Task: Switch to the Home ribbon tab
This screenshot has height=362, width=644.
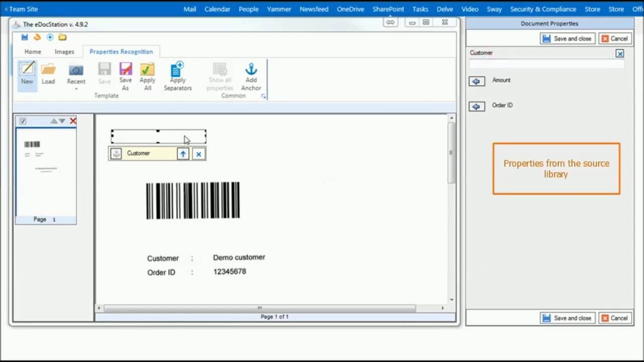Action: pyautogui.click(x=33, y=52)
